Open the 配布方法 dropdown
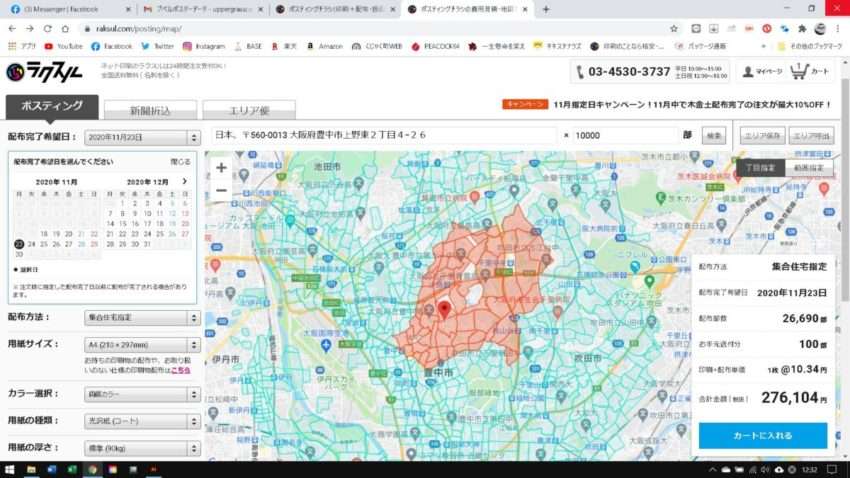Viewport: 850px width, 478px height. point(142,318)
